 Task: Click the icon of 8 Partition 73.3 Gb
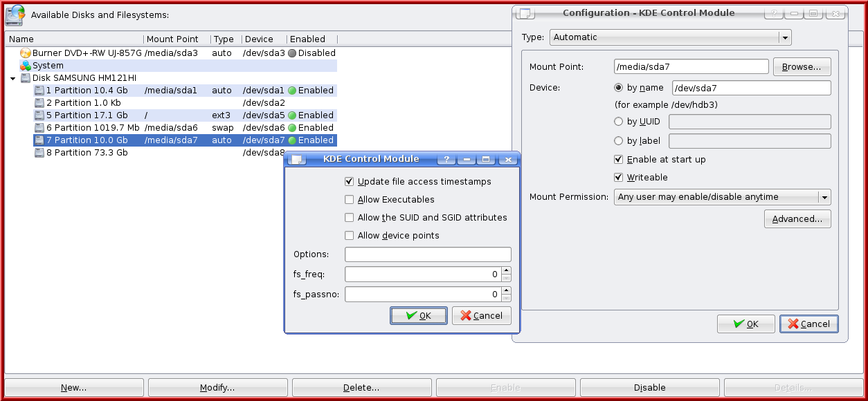coord(39,153)
